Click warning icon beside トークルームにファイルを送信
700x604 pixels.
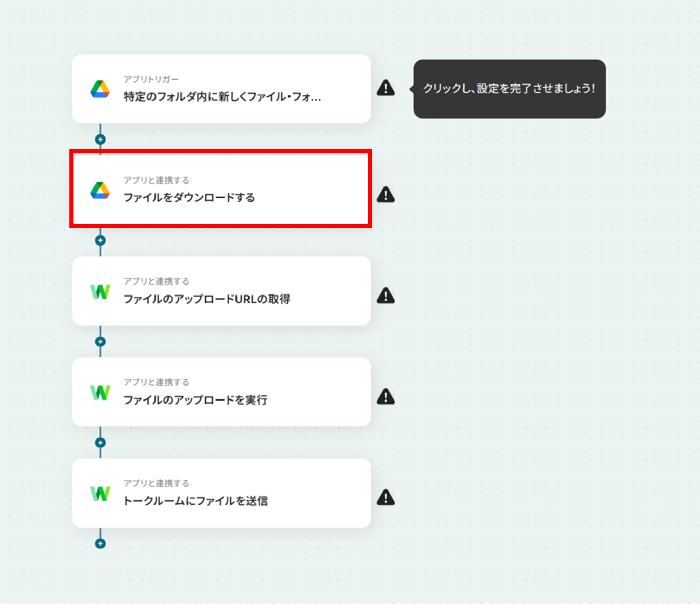coord(386,497)
